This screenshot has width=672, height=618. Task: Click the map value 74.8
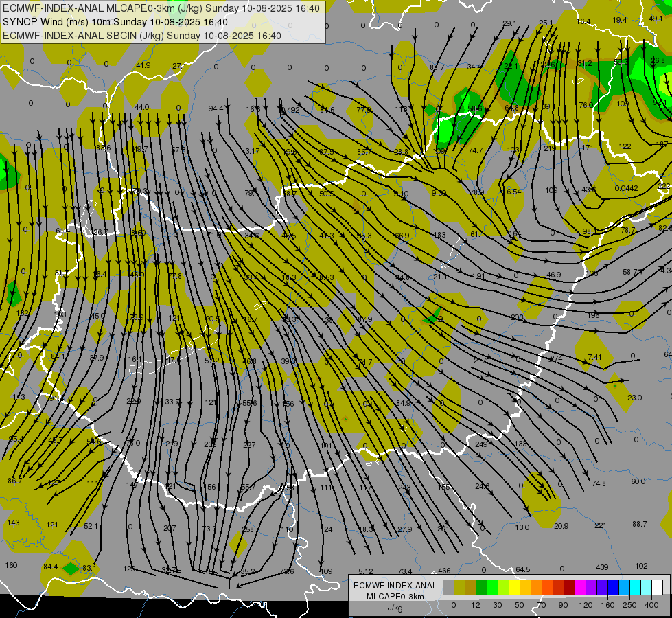(599, 483)
